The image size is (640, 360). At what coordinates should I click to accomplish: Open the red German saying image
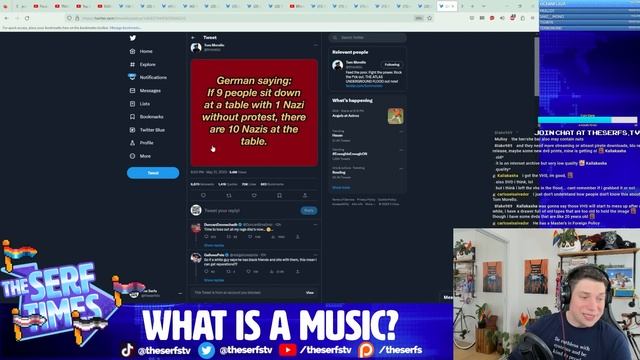[254, 112]
